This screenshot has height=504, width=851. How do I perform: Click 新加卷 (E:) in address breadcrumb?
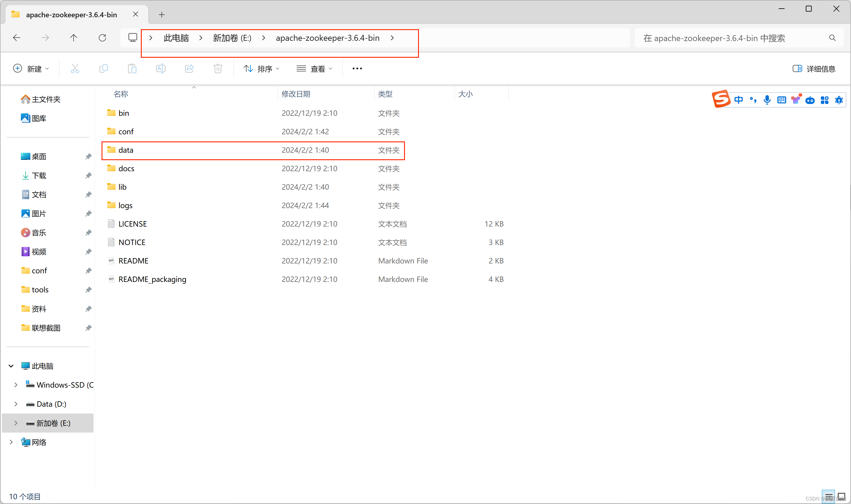232,38
